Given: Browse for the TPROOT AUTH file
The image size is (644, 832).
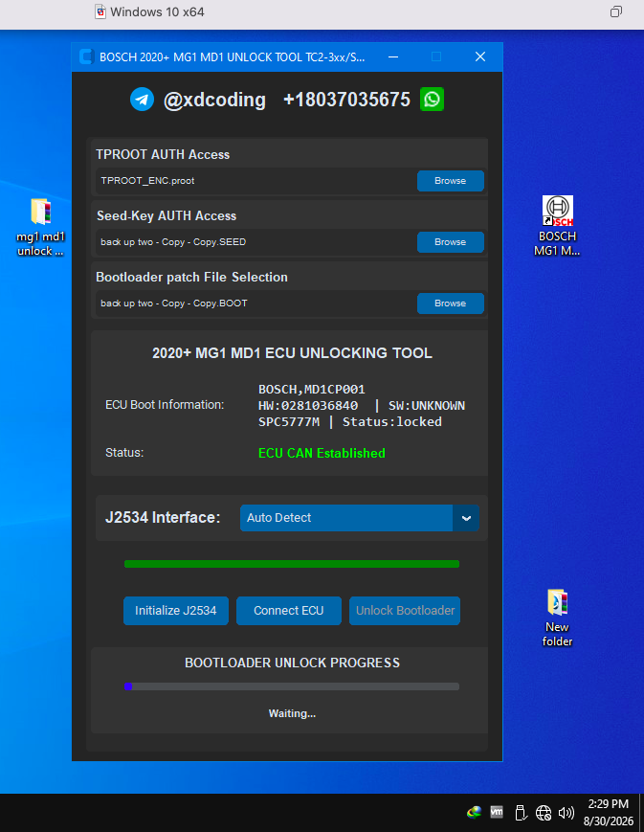Looking at the screenshot, I should click(451, 181).
